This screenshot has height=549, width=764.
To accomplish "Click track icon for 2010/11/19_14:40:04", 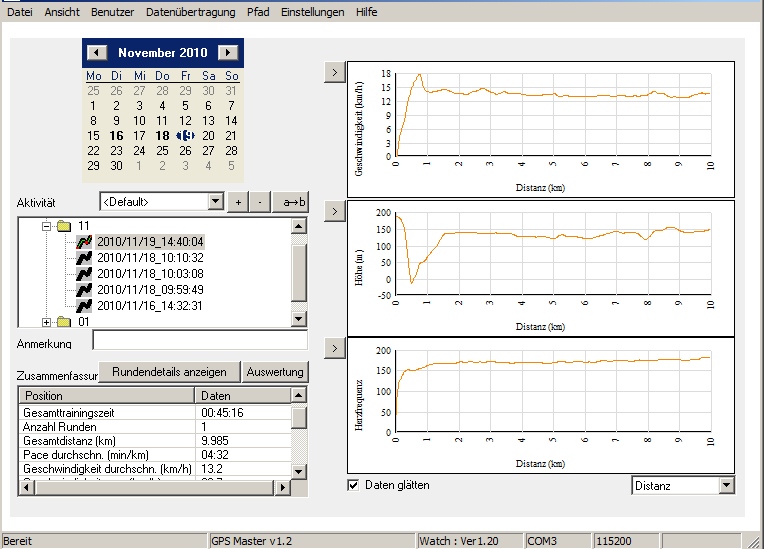I will click(85, 241).
